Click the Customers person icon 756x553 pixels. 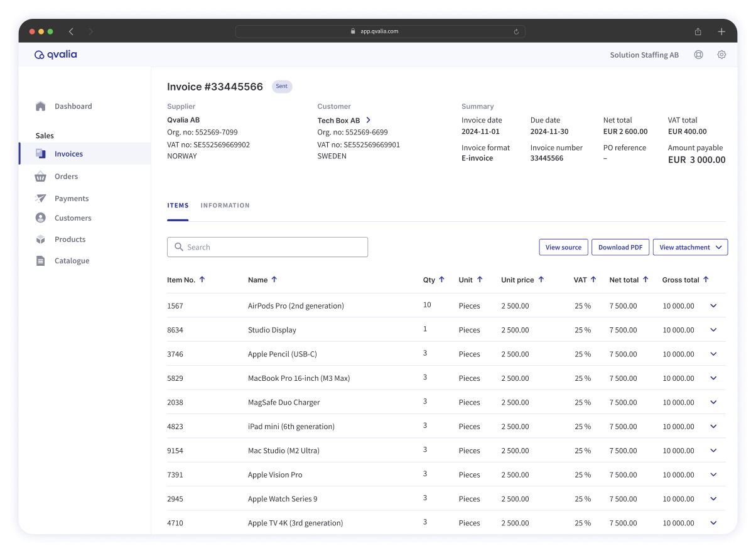point(41,218)
